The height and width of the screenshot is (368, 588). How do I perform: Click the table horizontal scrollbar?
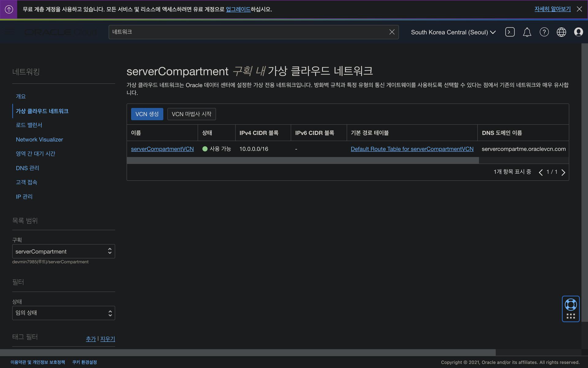tap(303, 160)
